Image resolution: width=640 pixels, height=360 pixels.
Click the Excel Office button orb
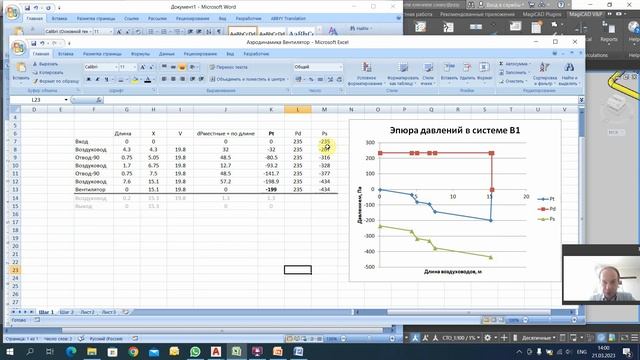(18, 47)
